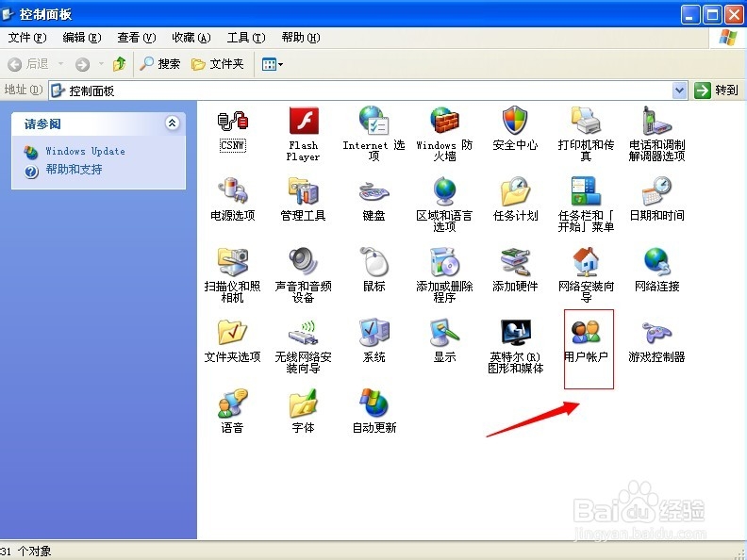Screen dimensions: 747x560
Task: Open the Windows Update link
Action: pyautogui.click(x=85, y=152)
